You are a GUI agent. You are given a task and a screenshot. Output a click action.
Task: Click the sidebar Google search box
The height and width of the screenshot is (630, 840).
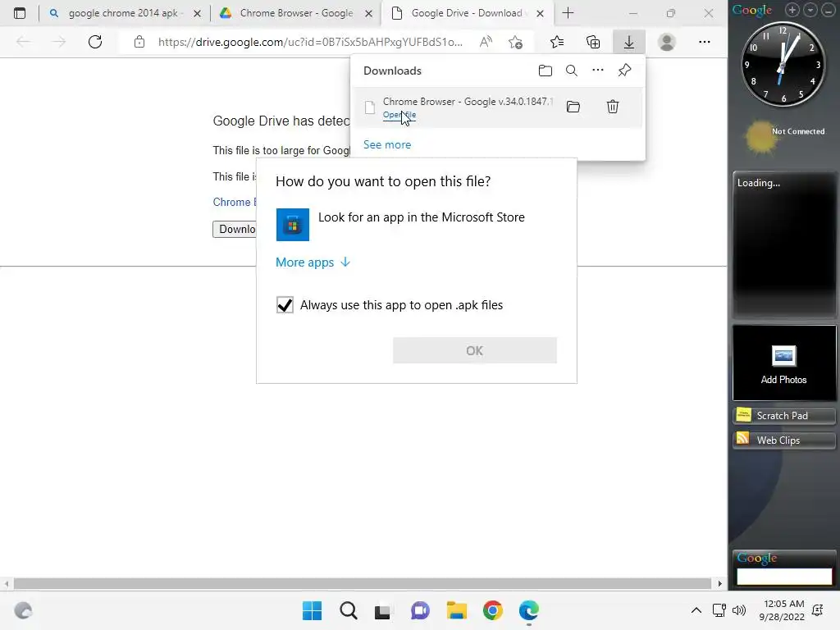point(784,577)
